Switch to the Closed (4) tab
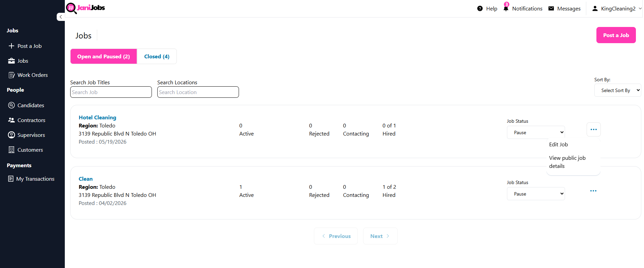 (x=157, y=56)
